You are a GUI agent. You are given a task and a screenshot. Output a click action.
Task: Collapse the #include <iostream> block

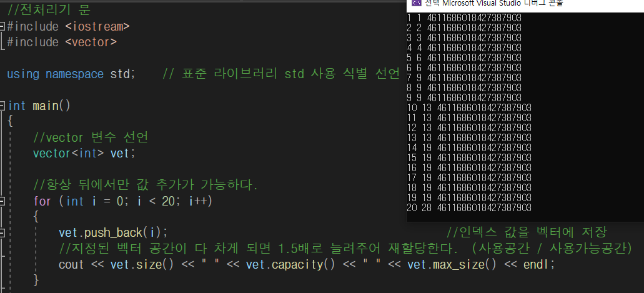pos(2,27)
